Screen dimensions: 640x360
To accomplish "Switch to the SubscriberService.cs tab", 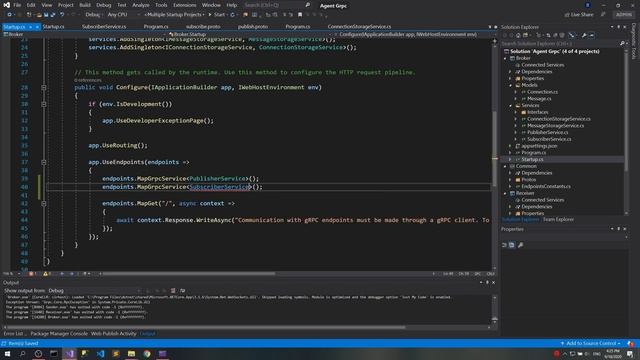I will coord(104,27).
